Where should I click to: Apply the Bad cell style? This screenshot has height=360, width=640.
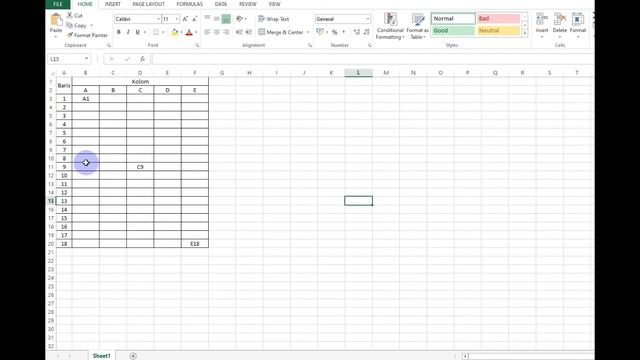point(498,18)
